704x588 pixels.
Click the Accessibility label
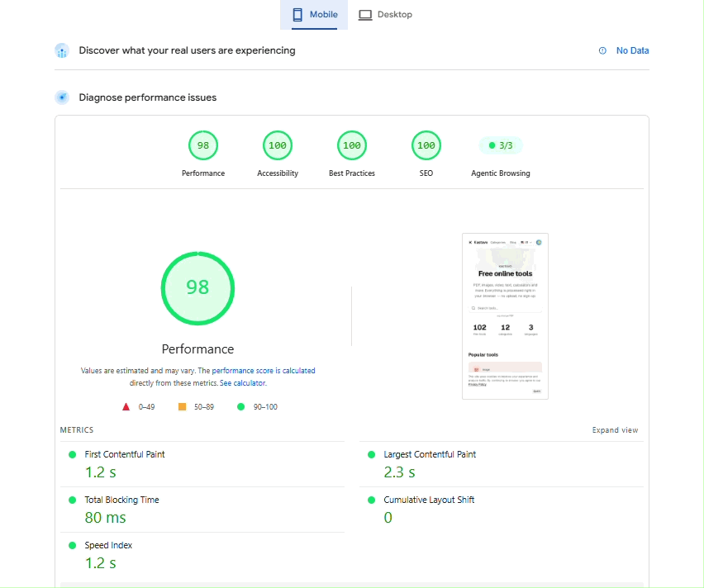tap(278, 173)
